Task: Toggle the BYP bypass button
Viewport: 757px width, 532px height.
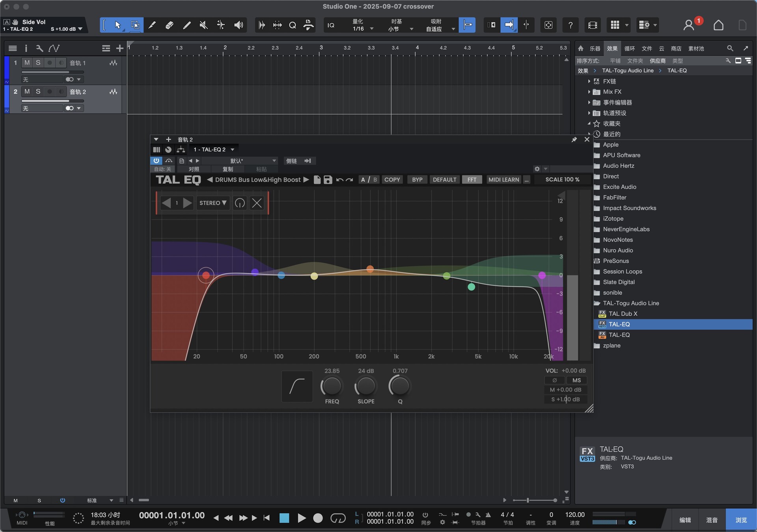Action: point(417,179)
